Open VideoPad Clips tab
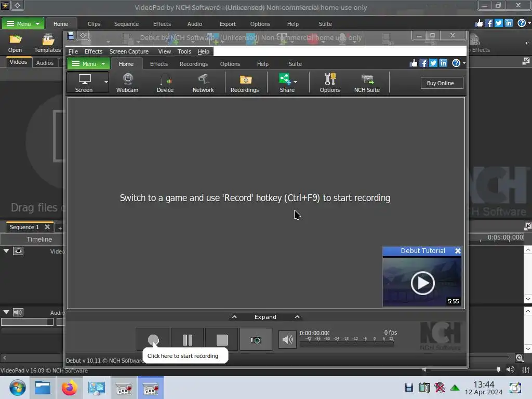532x399 pixels. point(94,24)
